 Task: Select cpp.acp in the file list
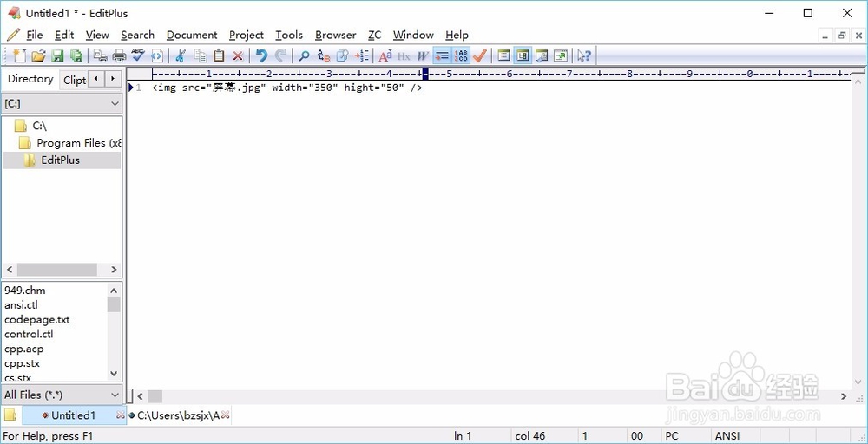pyautogui.click(x=23, y=349)
